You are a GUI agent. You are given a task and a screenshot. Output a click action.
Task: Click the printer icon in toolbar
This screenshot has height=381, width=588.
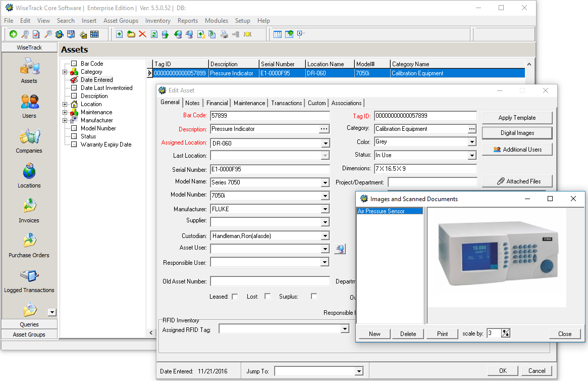pyautogui.click(x=224, y=34)
